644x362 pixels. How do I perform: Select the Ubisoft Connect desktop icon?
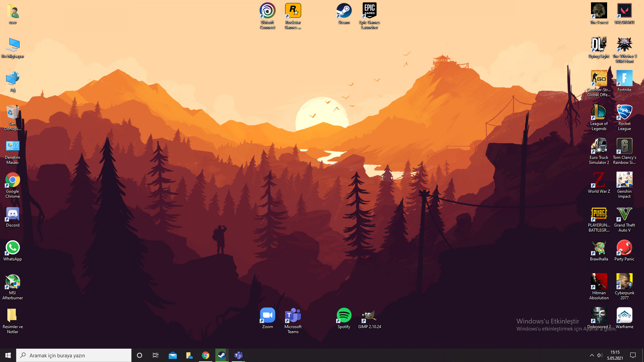click(x=267, y=11)
